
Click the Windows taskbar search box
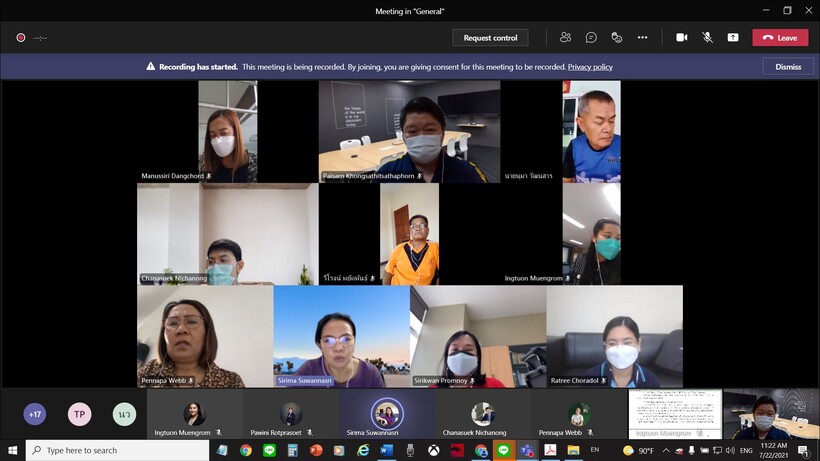(x=110, y=451)
